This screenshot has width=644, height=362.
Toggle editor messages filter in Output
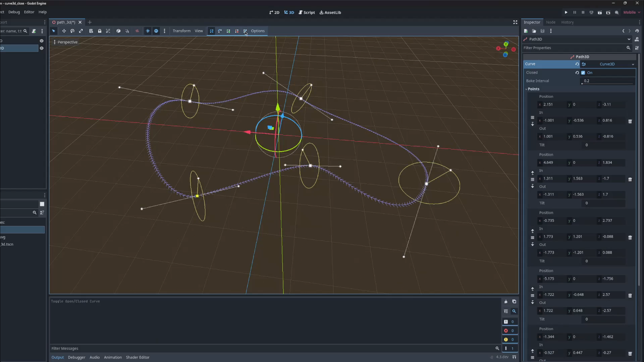point(510,348)
